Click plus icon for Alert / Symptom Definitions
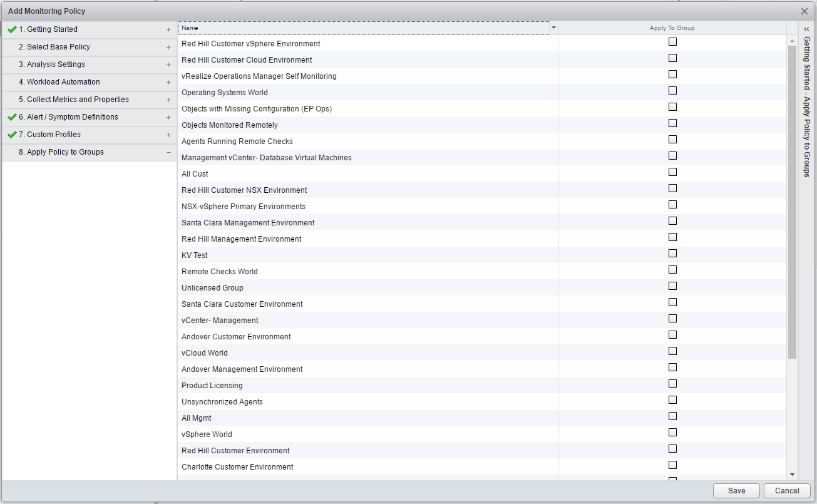 [168, 117]
